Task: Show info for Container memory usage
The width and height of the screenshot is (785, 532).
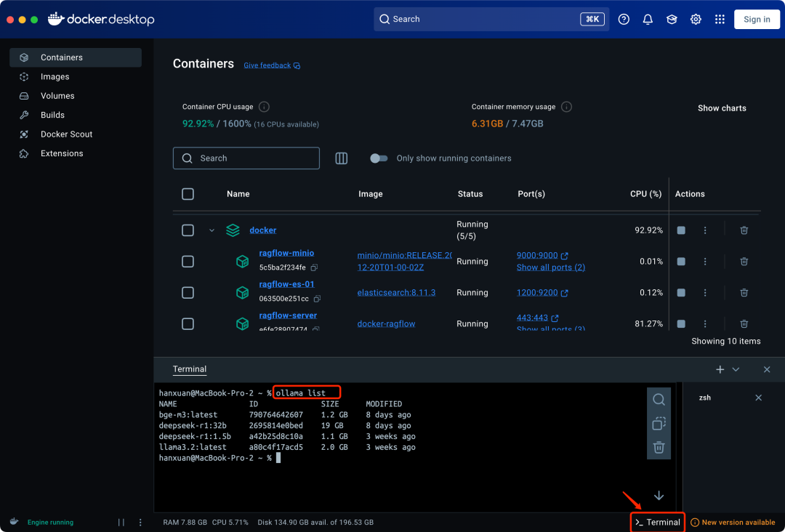Action: click(x=566, y=107)
